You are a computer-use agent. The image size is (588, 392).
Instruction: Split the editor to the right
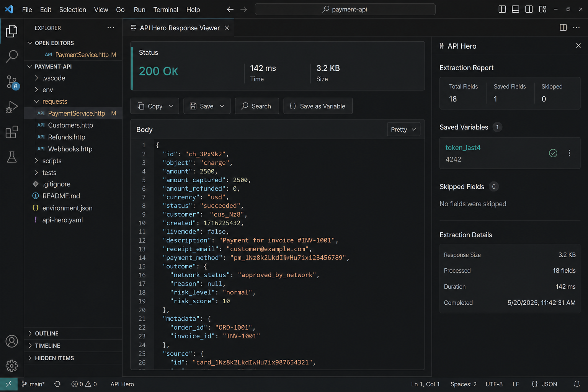click(x=563, y=28)
